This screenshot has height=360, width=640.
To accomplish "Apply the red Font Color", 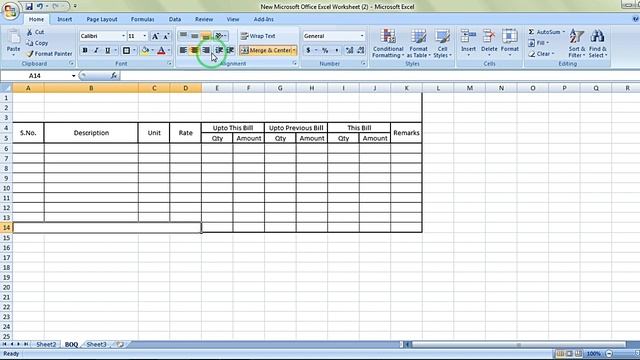I will point(161,51).
